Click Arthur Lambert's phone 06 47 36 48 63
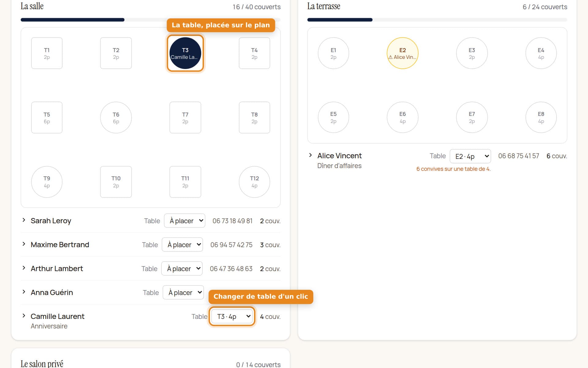The image size is (588, 368). tap(231, 269)
